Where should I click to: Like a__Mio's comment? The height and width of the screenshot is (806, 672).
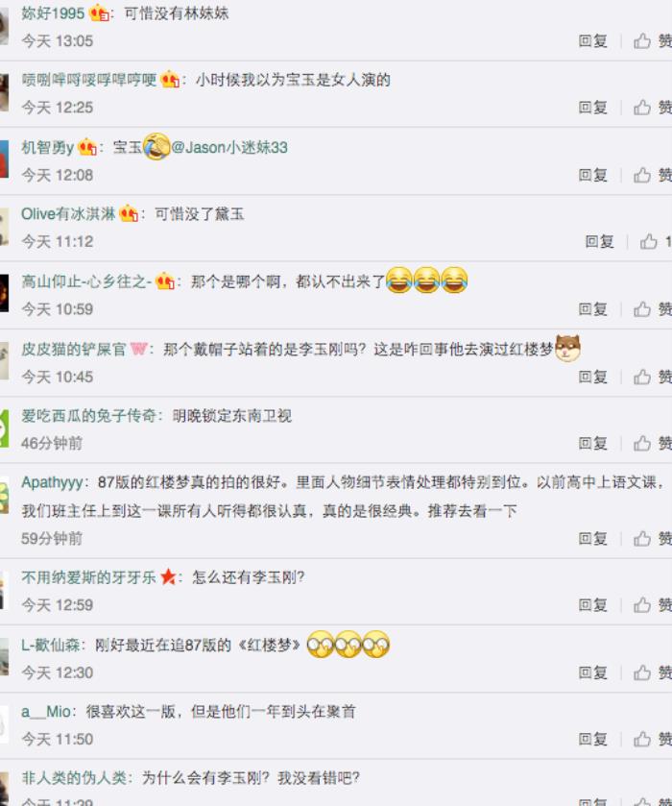coord(653,739)
